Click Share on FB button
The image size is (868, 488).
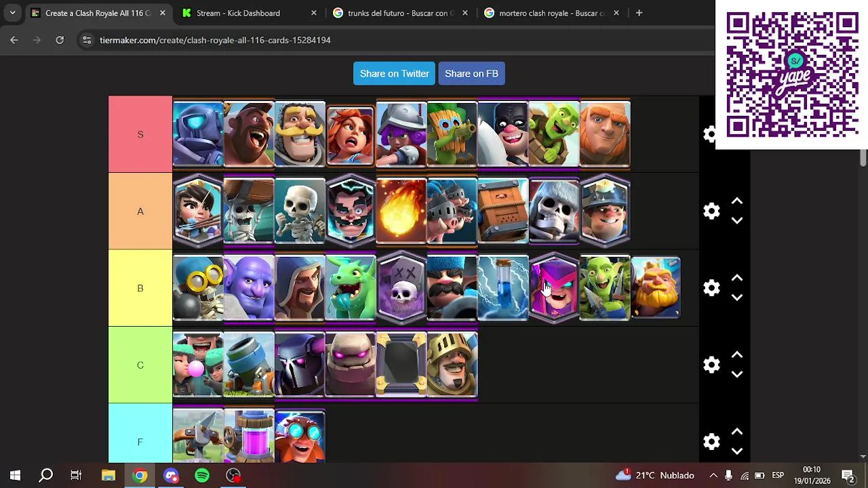pyautogui.click(x=471, y=73)
